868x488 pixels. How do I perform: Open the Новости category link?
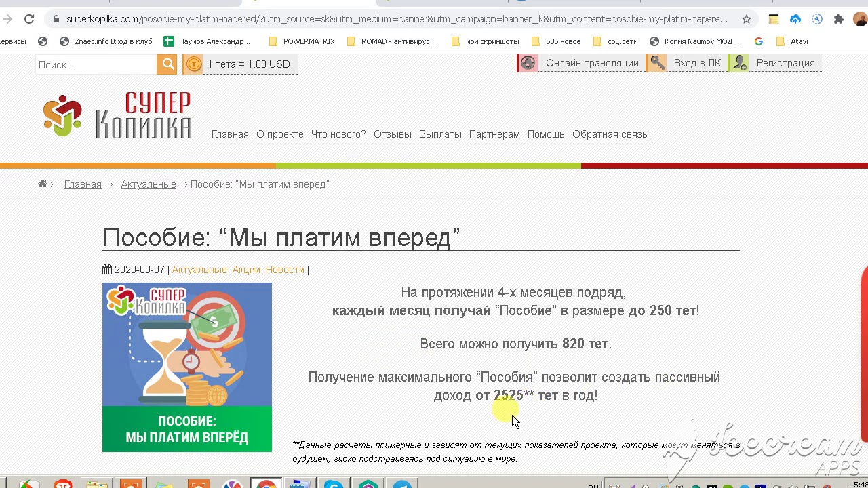point(285,270)
